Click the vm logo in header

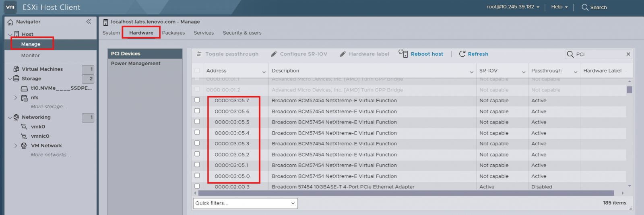pos(10,7)
